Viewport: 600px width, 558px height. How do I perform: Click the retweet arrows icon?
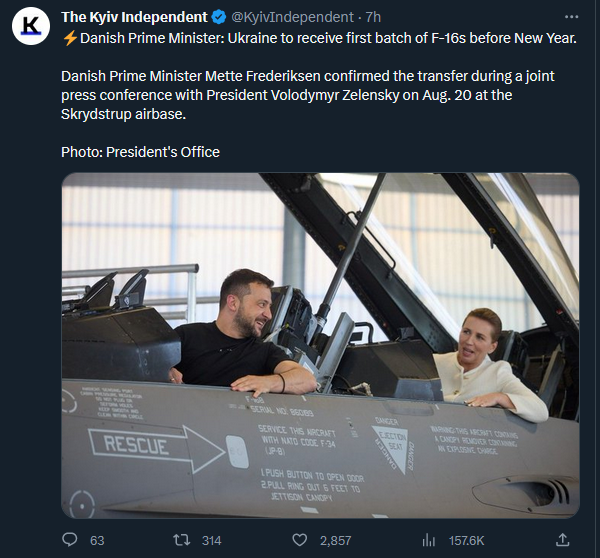click(x=183, y=540)
